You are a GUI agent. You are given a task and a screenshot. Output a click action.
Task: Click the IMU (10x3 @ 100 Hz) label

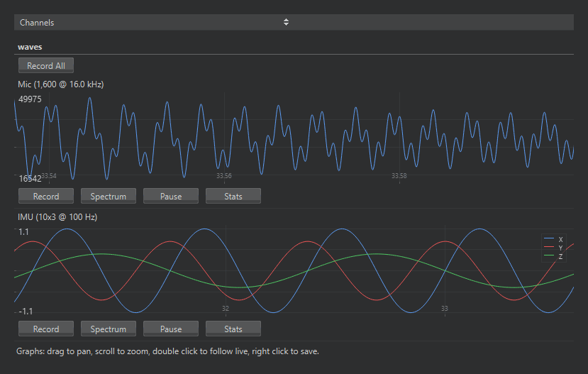(57, 217)
